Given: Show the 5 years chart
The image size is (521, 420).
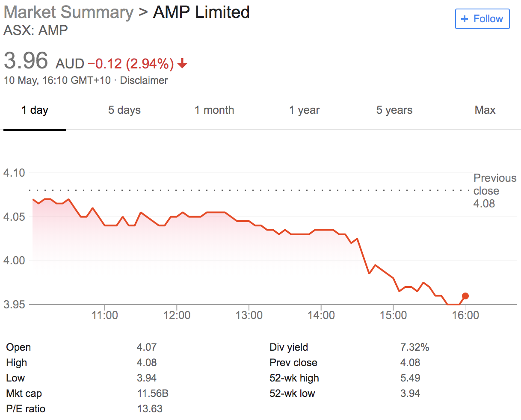Looking at the screenshot, I should [394, 110].
